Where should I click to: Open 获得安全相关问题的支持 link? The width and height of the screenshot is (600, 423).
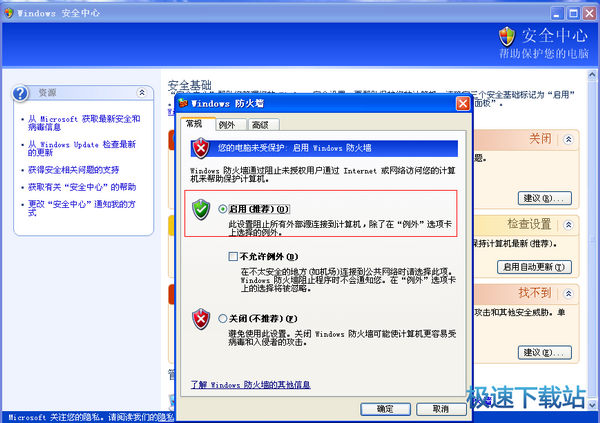coord(73,170)
